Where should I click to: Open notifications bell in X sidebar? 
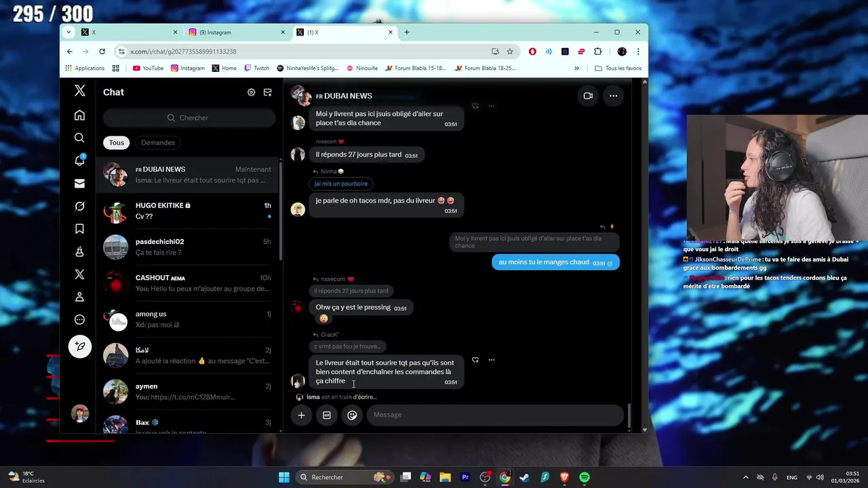pos(79,161)
